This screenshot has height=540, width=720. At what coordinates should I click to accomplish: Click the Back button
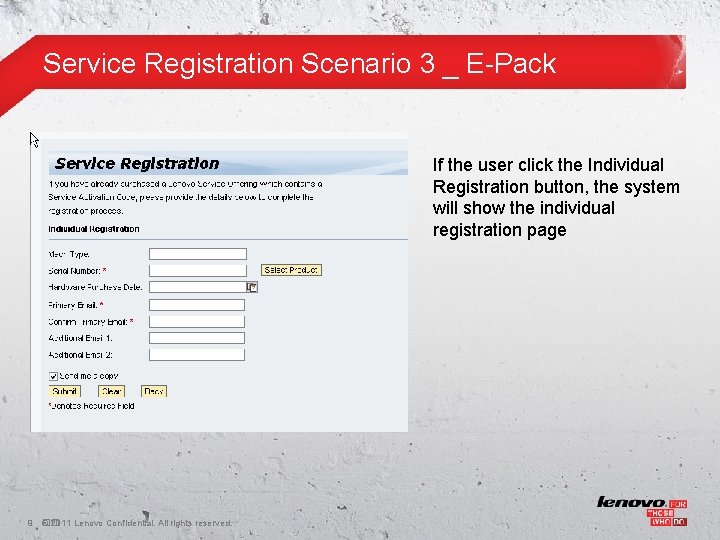[154, 391]
